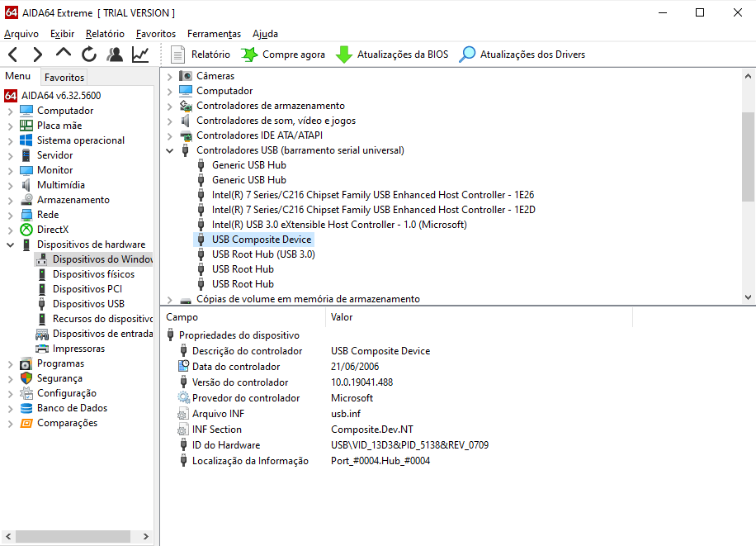Expand the Computador node in left menu
The height and width of the screenshot is (546, 756).
[10, 111]
